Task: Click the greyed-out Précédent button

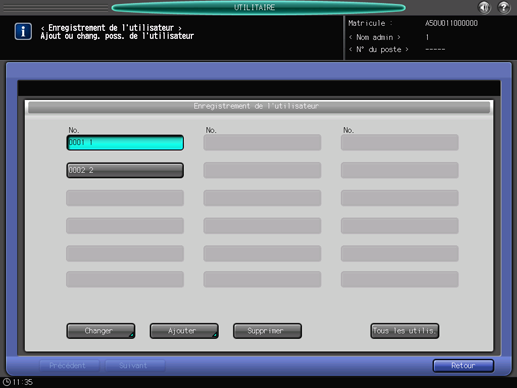Action: click(69, 366)
